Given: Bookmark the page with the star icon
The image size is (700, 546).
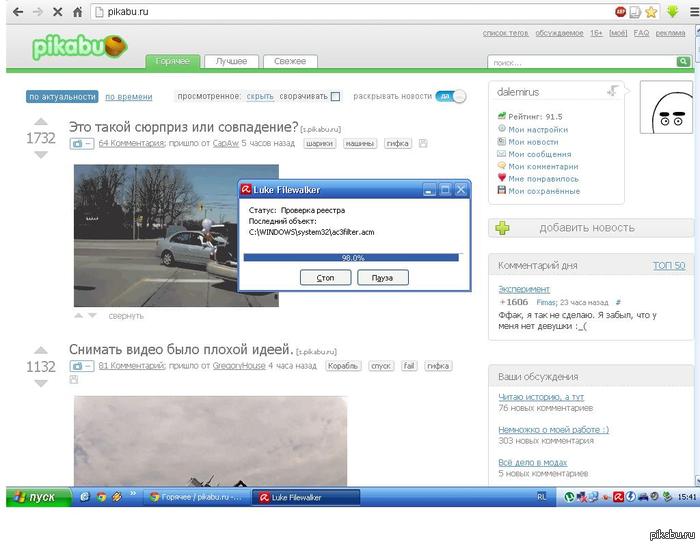Looking at the screenshot, I should [651, 12].
